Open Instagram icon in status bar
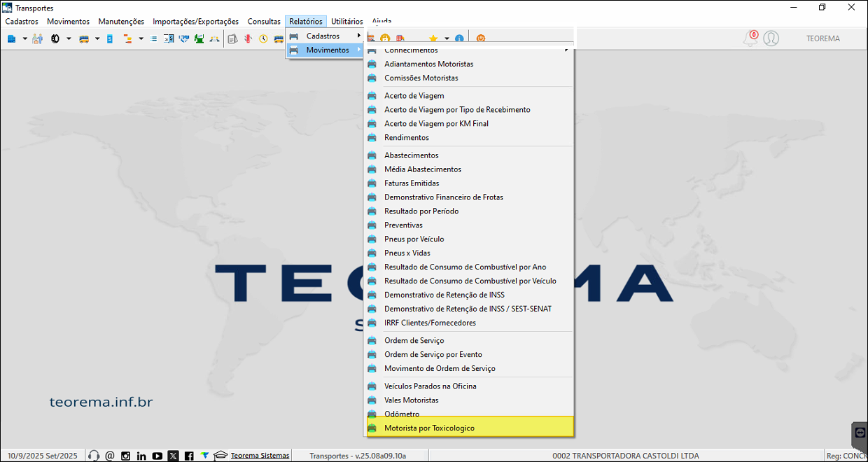The width and height of the screenshot is (868, 462). [126, 456]
